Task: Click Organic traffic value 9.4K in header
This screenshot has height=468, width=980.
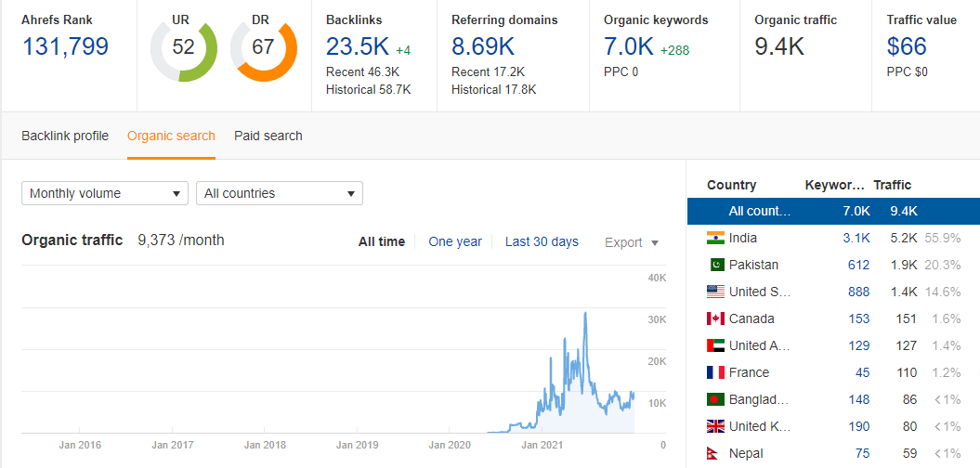Action: point(779,46)
